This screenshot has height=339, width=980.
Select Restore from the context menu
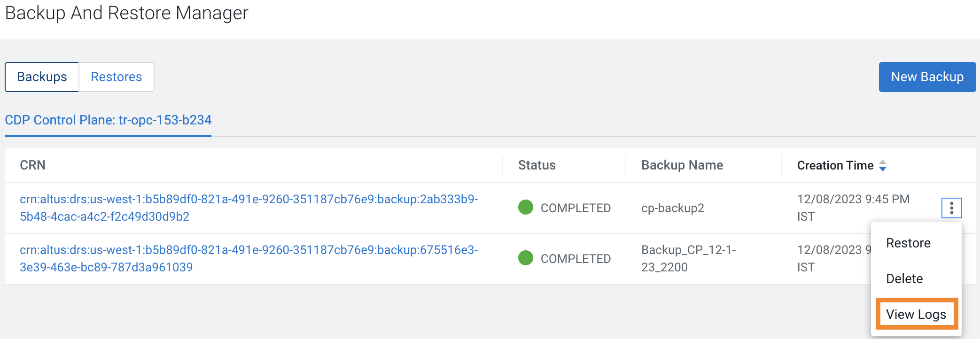(908, 243)
